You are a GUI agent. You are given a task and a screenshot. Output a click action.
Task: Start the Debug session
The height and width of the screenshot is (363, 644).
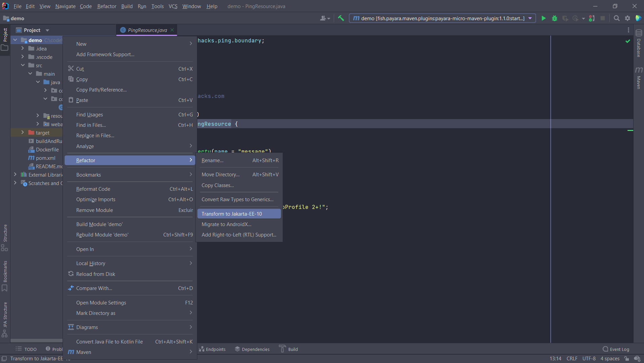[x=554, y=18]
